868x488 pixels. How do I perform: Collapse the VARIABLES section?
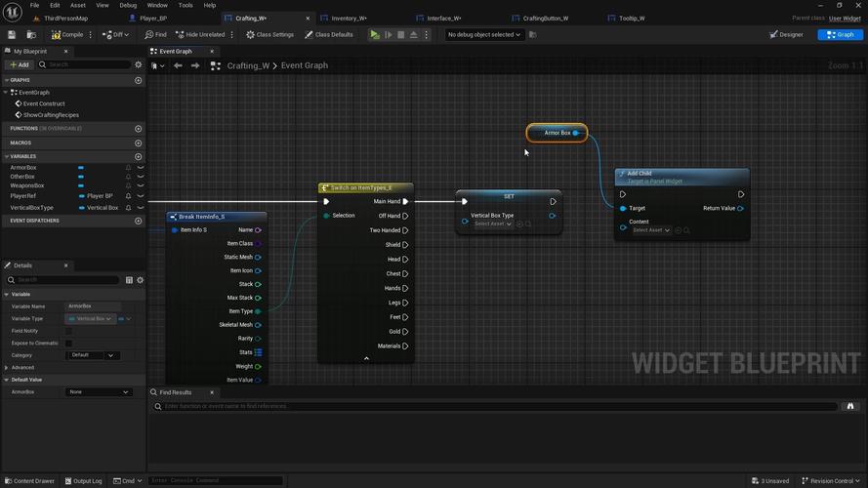7,156
